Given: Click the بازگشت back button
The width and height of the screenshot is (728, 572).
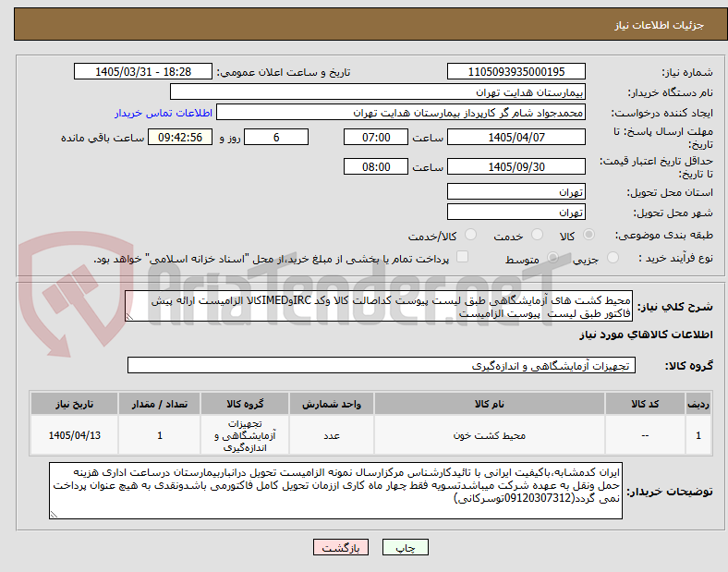Looking at the screenshot, I should point(341,547).
